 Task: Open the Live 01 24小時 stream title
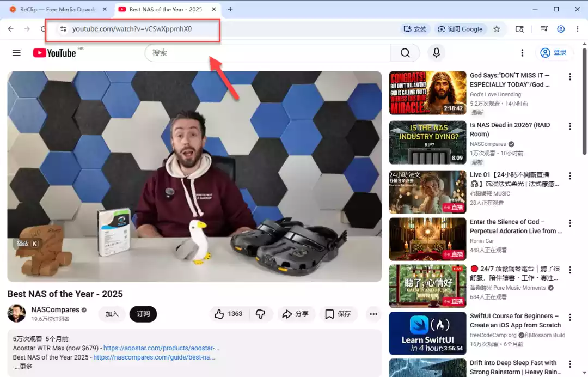coord(514,179)
